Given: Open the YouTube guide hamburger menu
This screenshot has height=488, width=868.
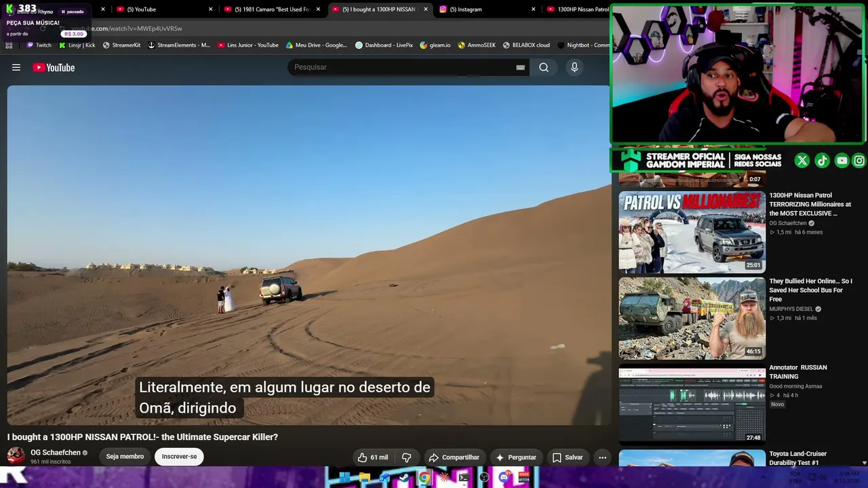Looking at the screenshot, I should [16, 67].
